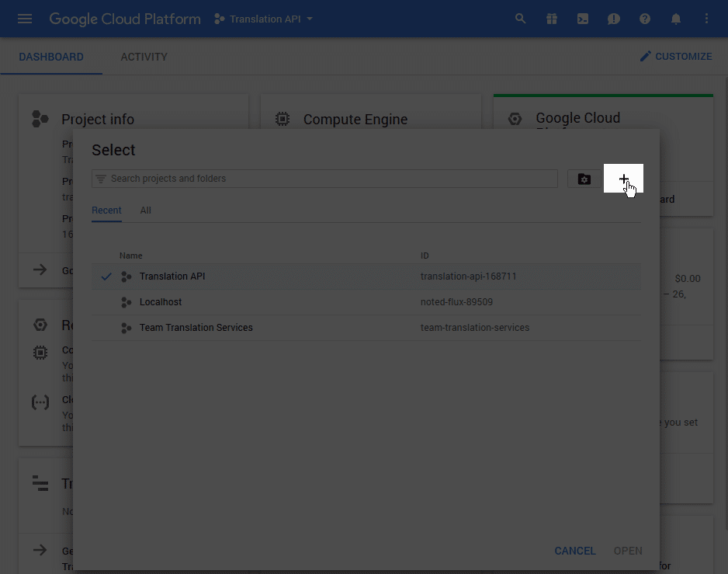Switch to the ACTIVITY tab

144,57
